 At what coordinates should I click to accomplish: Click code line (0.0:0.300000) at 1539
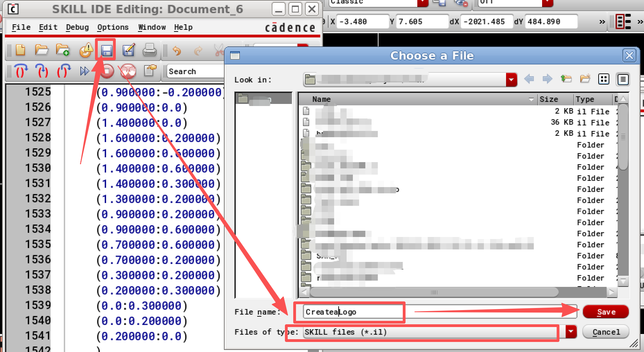pos(142,306)
